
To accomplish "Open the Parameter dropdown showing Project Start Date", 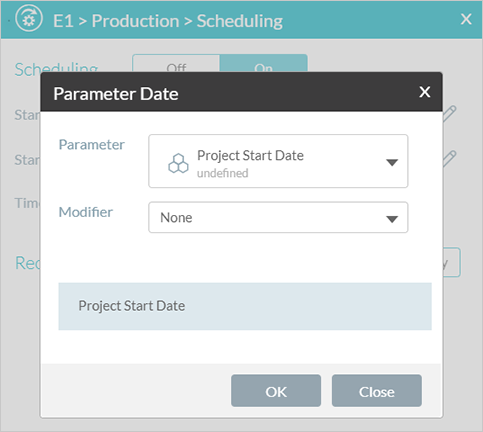I will pos(278,161).
